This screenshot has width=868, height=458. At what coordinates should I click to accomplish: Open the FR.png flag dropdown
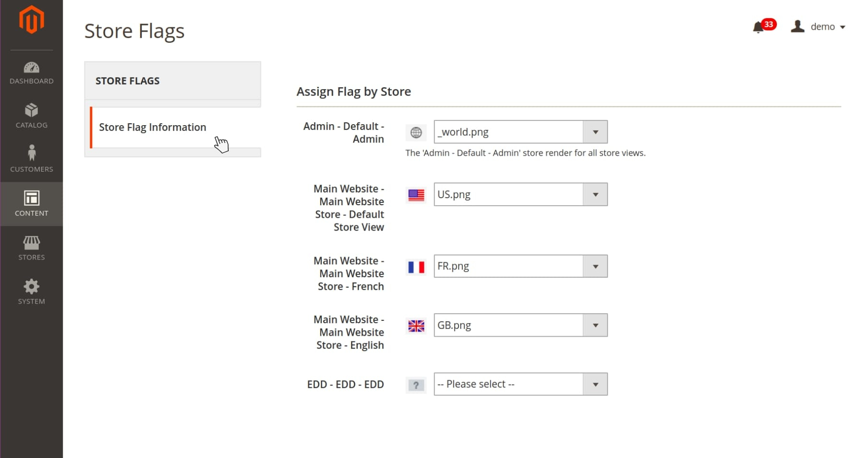520,266
